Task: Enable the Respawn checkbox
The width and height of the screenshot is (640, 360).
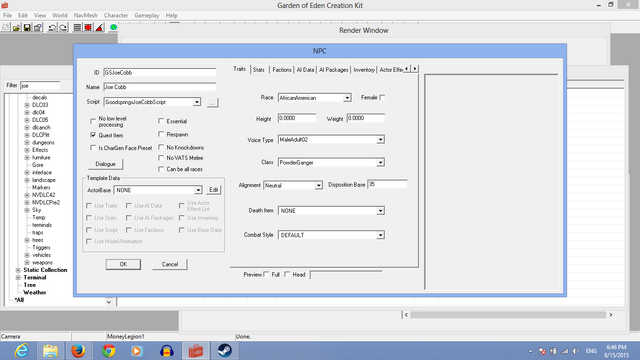Action: [161, 134]
